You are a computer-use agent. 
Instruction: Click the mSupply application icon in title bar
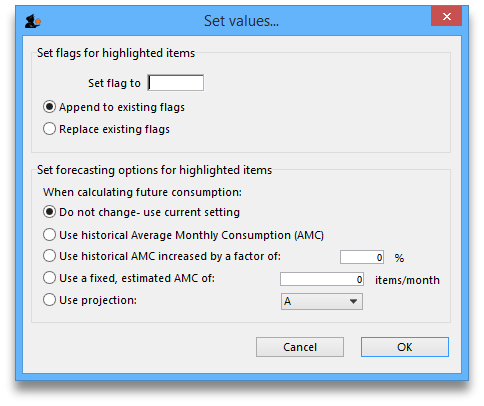[x=33, y=21]
